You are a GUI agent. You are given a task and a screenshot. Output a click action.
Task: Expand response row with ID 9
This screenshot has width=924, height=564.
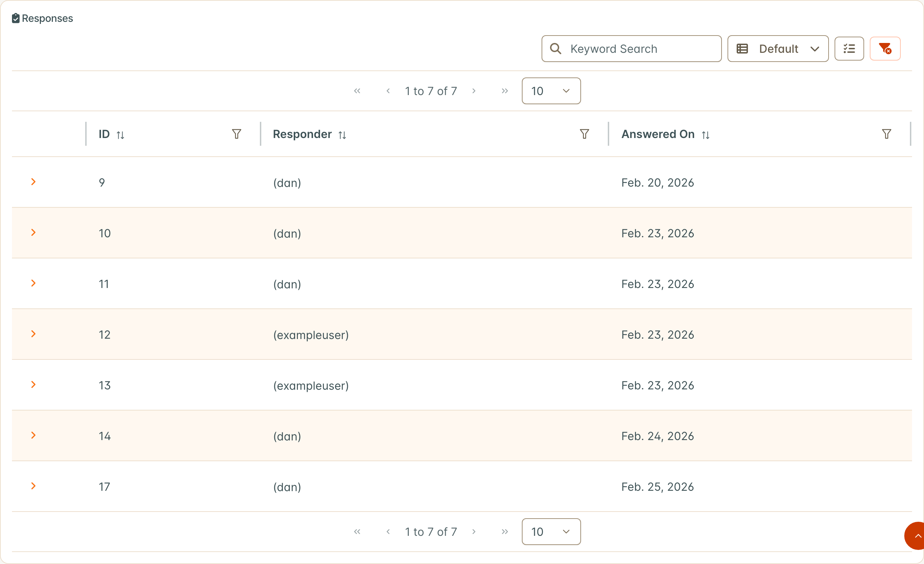coord(33,182)
